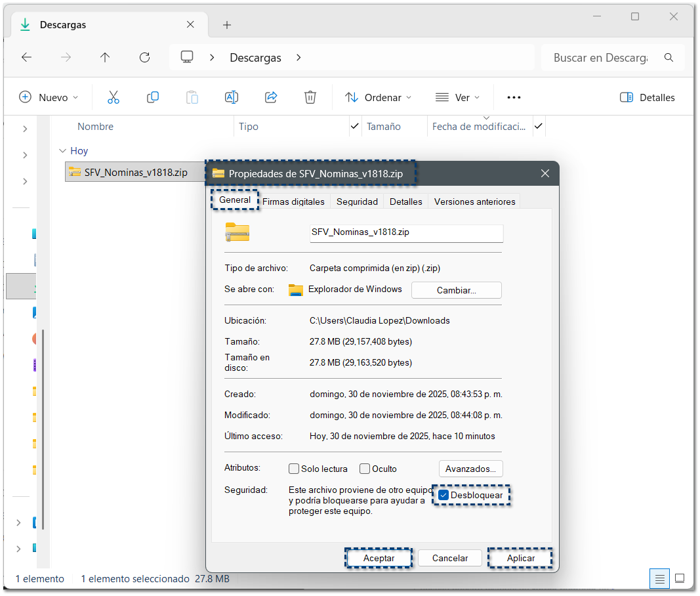
Task: Refresh the Descargas folder view
Action: click(x=145, y=58)
